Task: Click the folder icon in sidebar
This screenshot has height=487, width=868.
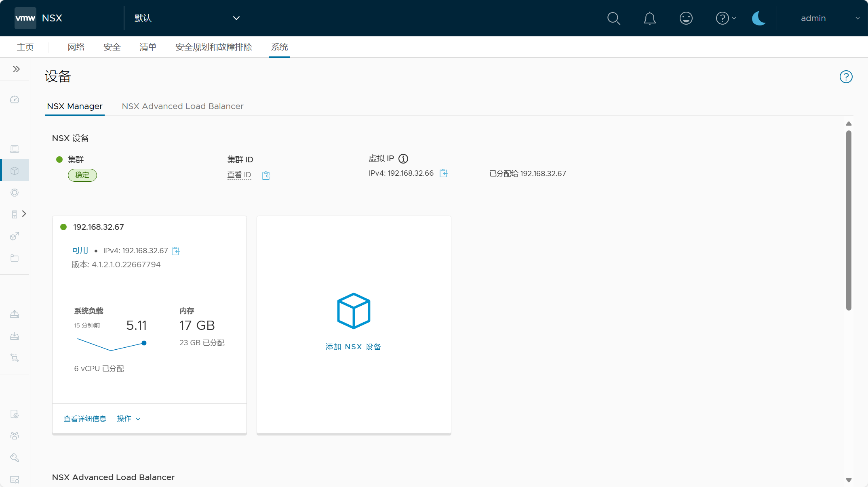Action: 15,258
